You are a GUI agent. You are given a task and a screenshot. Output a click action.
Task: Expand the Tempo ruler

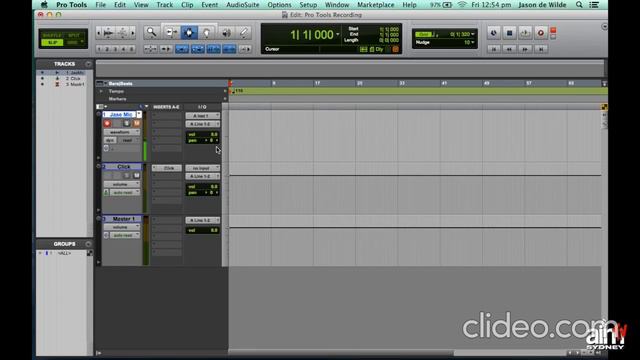[x=101, y=91]
